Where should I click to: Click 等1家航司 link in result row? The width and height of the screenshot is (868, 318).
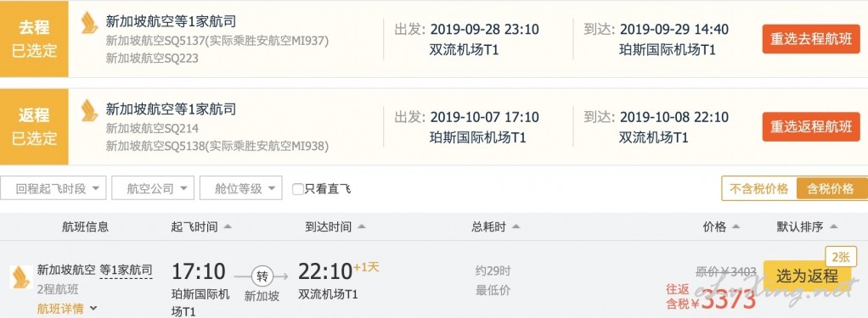[x=126, y=271]
